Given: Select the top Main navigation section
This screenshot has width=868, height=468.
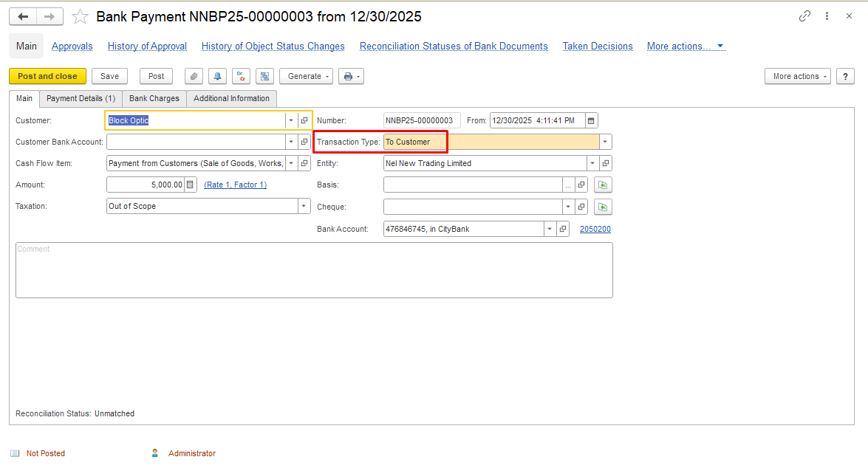Looking at the screenshot, I should [x=26, y=47].
